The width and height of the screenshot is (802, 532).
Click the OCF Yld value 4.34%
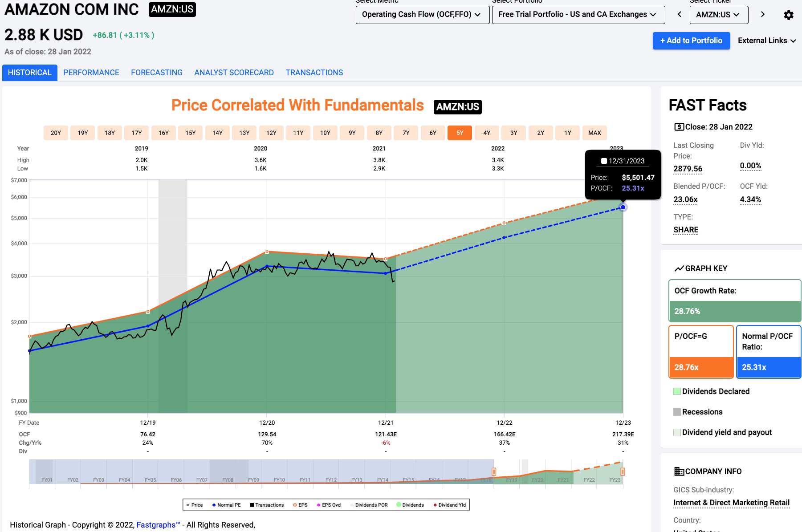750,199
